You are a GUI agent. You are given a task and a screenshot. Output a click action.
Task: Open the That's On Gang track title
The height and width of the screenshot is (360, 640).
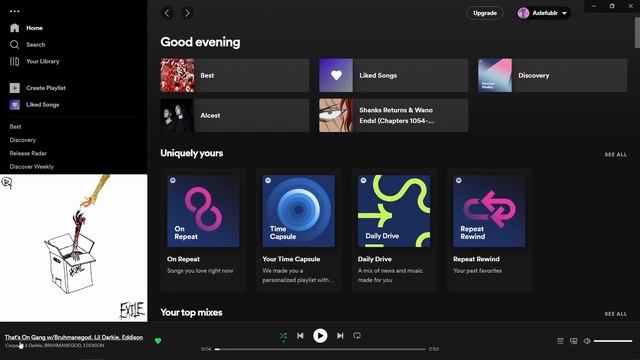[x=74, y=337]
